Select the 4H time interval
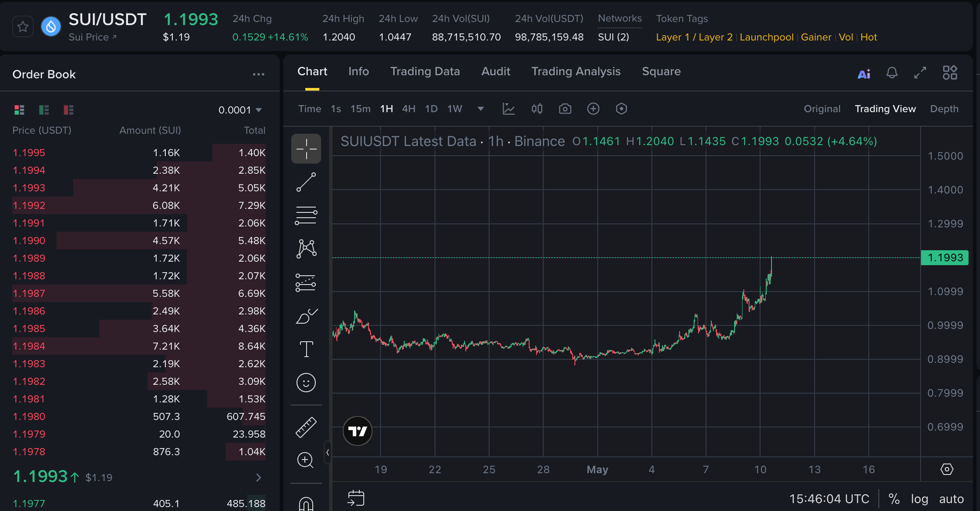 pyautogui.click(x=409, y=109)
